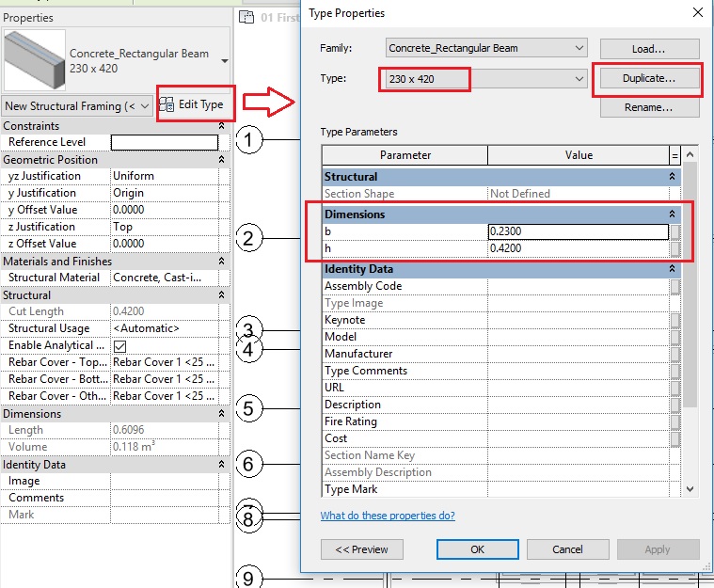
Task: Collapse the Identity Data group in the dialog
Action: click(x=672, y=269)
